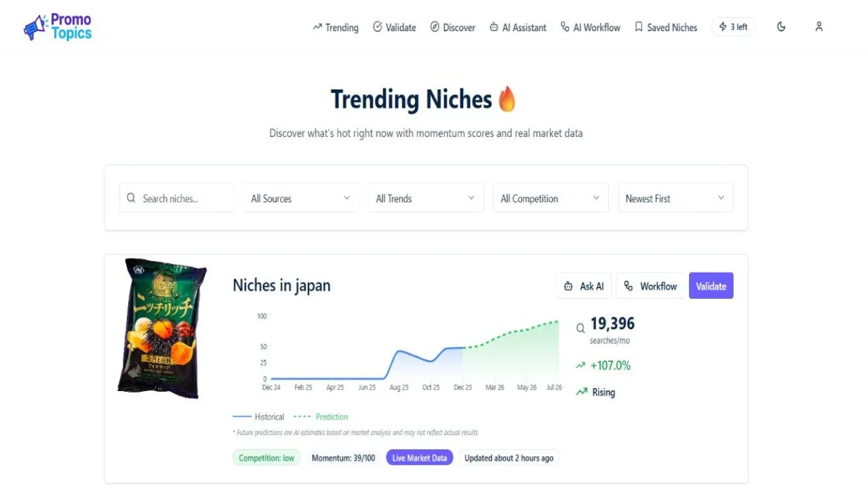This screenshot has width=868, height=488.
Task: Click the AI Workflow nodes icon
Action: (565, 27)
